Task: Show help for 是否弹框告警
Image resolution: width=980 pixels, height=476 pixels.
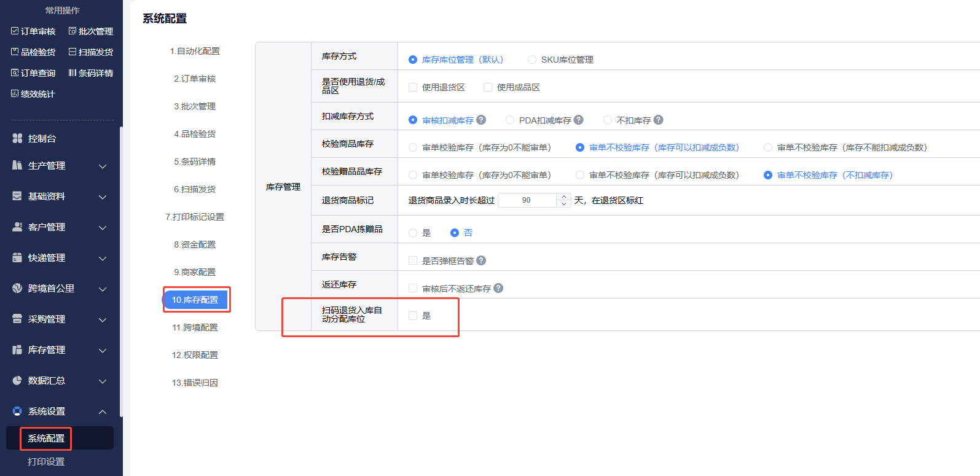Action: click(481, 260)
